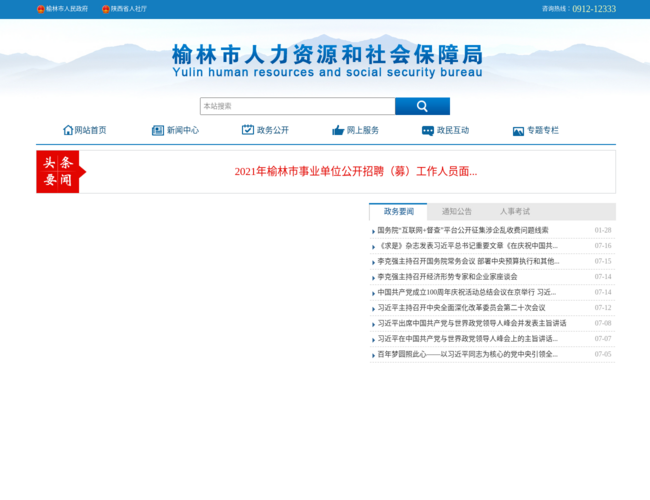This screenshot has height=500, width=650.
Task: Click the hotline number 0912-12333
Action: [594, 9]
